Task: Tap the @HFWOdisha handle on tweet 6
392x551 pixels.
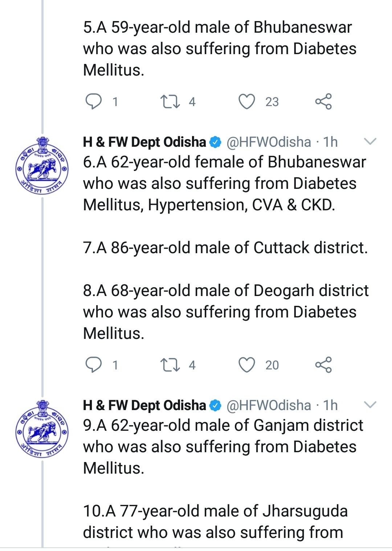Action: click(x=269, y=142)
